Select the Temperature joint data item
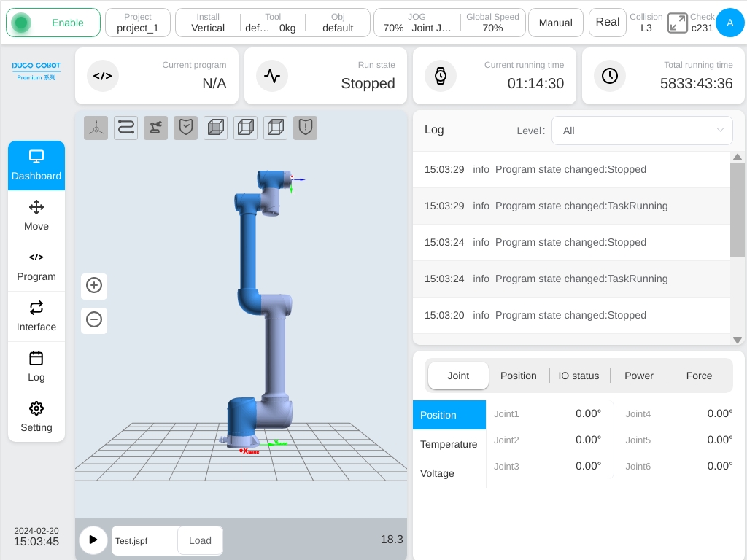Viewport: 747px width, 560px height. [x=449, y=444]
